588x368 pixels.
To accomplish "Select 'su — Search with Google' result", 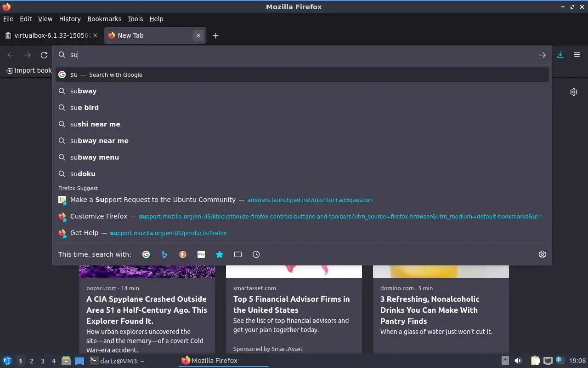I will point(302,75).
